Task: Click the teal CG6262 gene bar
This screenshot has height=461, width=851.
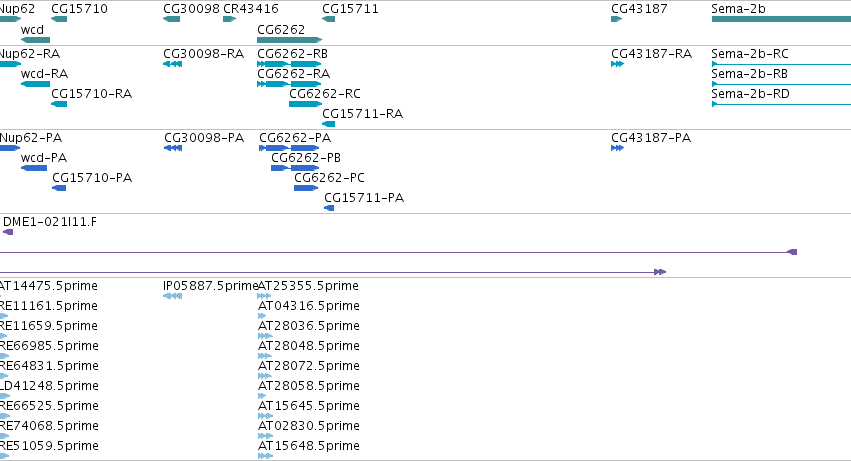Action: pyautogui.click(x=289, y=40)
